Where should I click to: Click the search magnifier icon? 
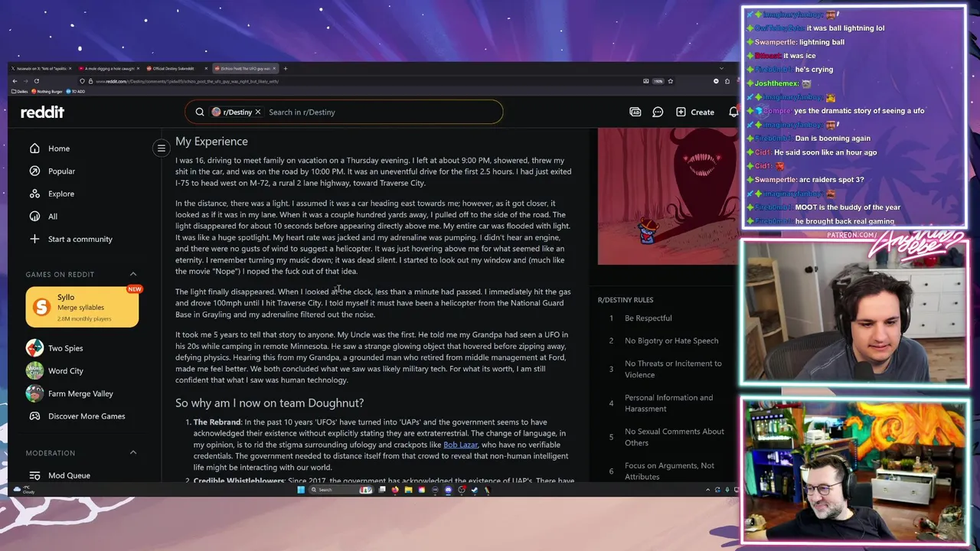pos(200,112)
